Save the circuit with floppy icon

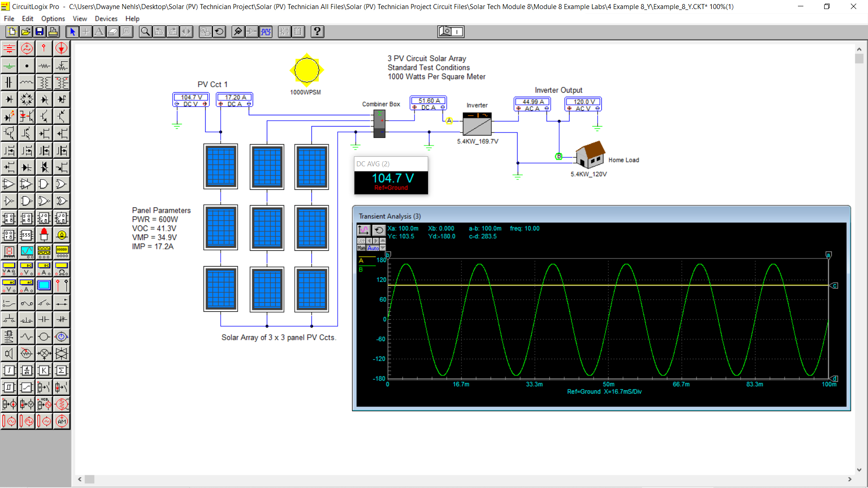(39, 32)
